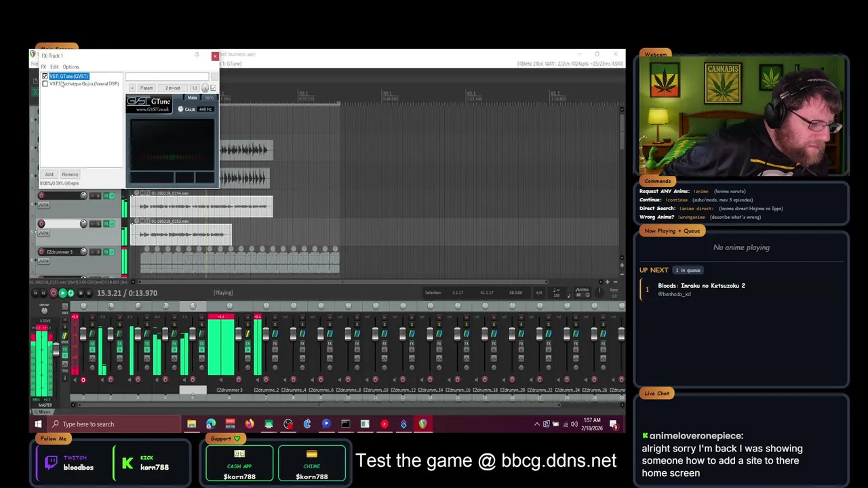Select media item 01-260218_0154.wav
The height and width of the screenshot is (488, 868).
tap(201, 203)
